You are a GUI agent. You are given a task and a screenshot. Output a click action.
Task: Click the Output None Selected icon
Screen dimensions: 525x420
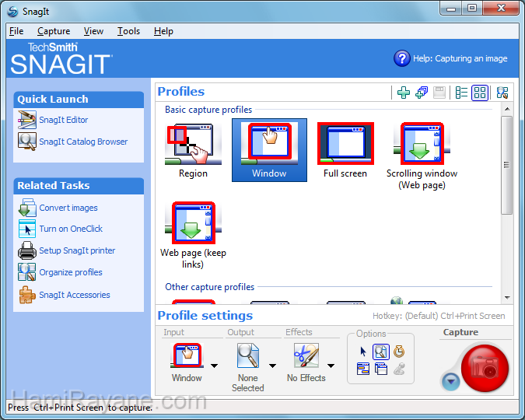point(248,355)
